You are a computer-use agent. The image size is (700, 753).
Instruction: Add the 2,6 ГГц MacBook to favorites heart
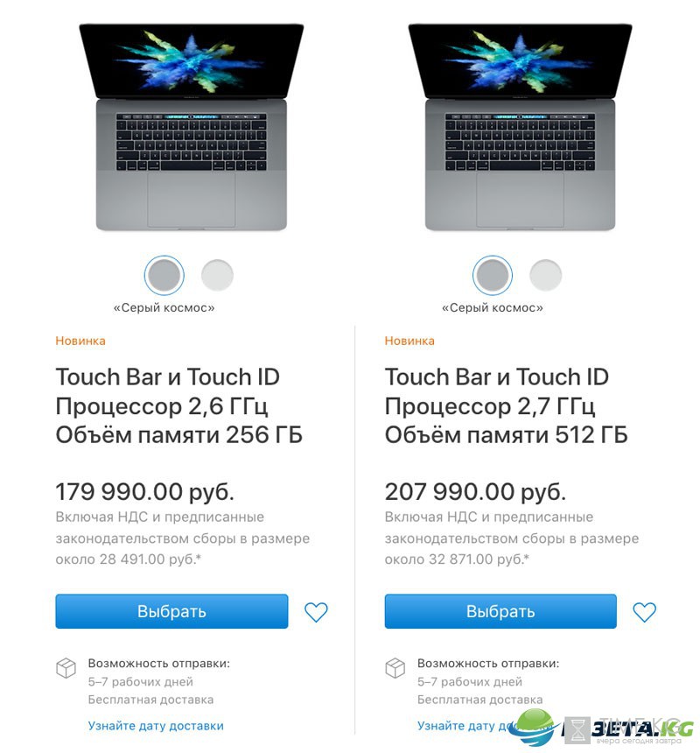tap(316, 612)
